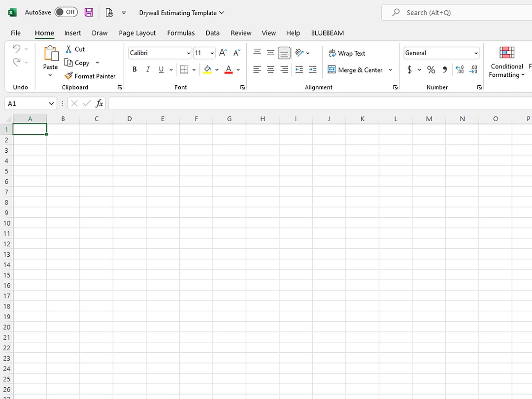
Task: Select the Cut command
Action: pos(75,49)
